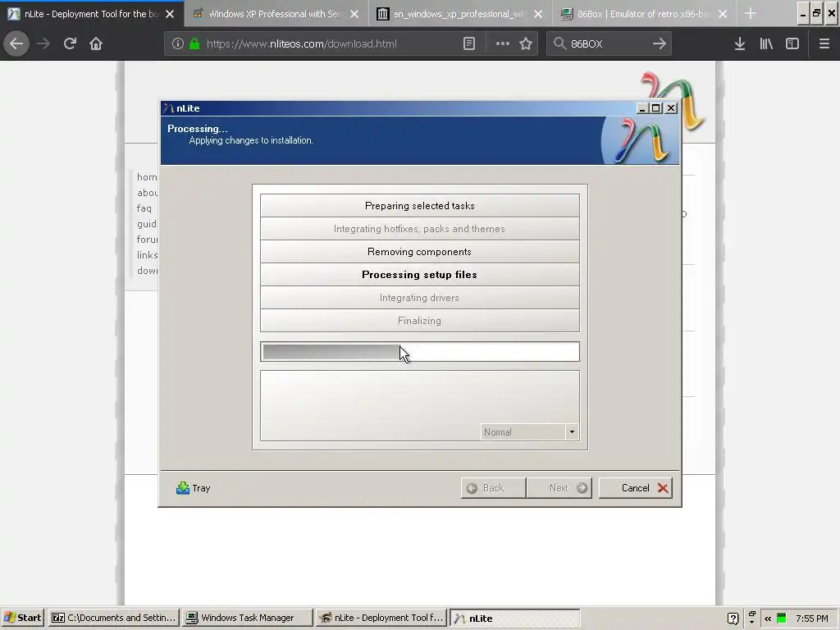The width and height of the screenshot is (840, 630).
Task: Click the help question-mark tray icon
Action: 733,619
